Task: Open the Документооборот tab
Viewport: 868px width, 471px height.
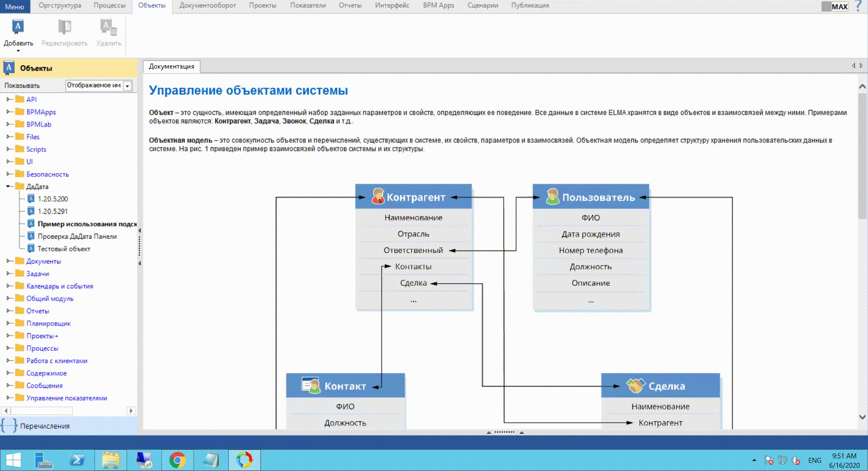Action: pyautogui.click(x=208, y=5)
